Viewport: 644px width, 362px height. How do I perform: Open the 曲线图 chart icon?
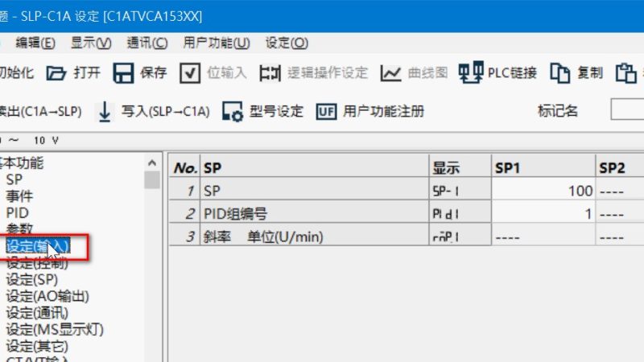(391, 73)
